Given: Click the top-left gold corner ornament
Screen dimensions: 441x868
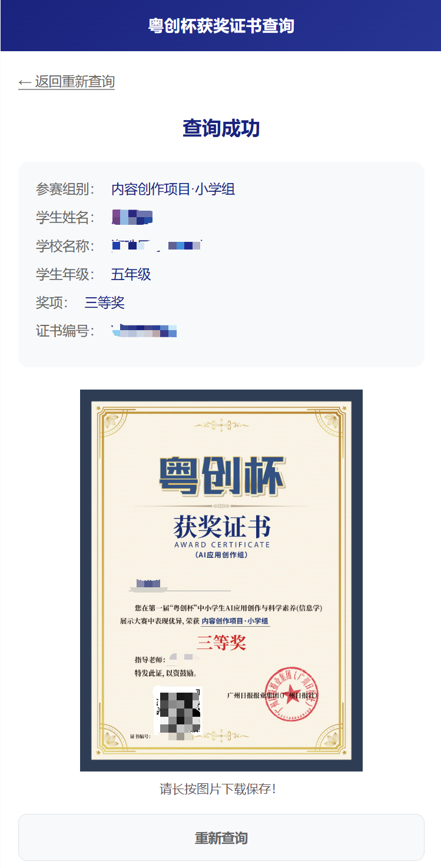Looking at the screenshot, I should click(110, 421).
